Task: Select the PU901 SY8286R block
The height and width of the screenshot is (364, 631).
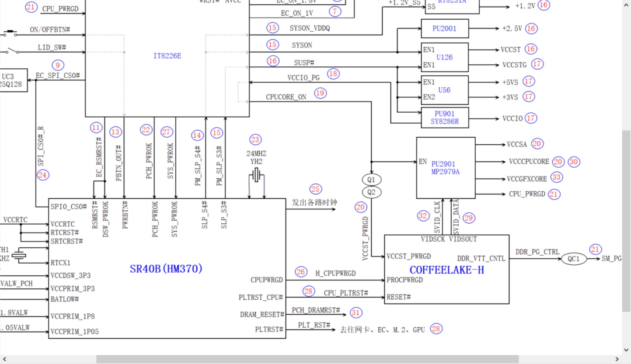Action: tap(445, 118)
